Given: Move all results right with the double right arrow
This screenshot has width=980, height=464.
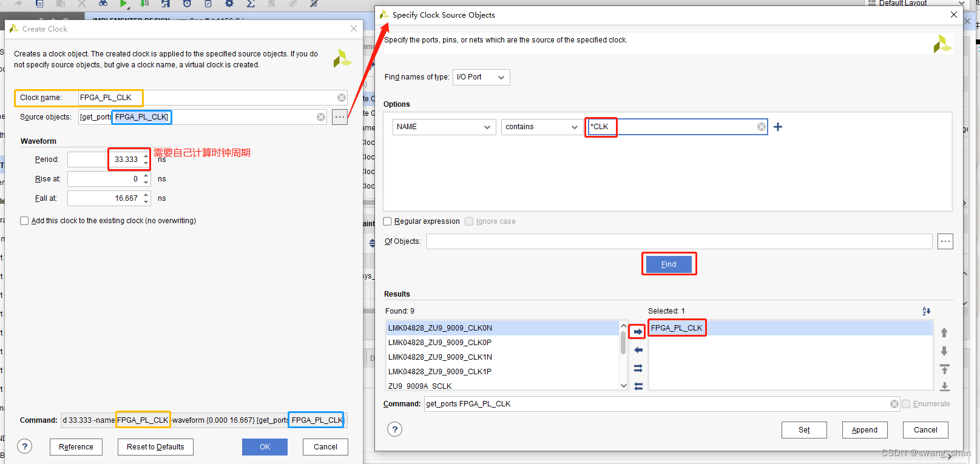Looking at the screenshot, I should pos(638,368).
